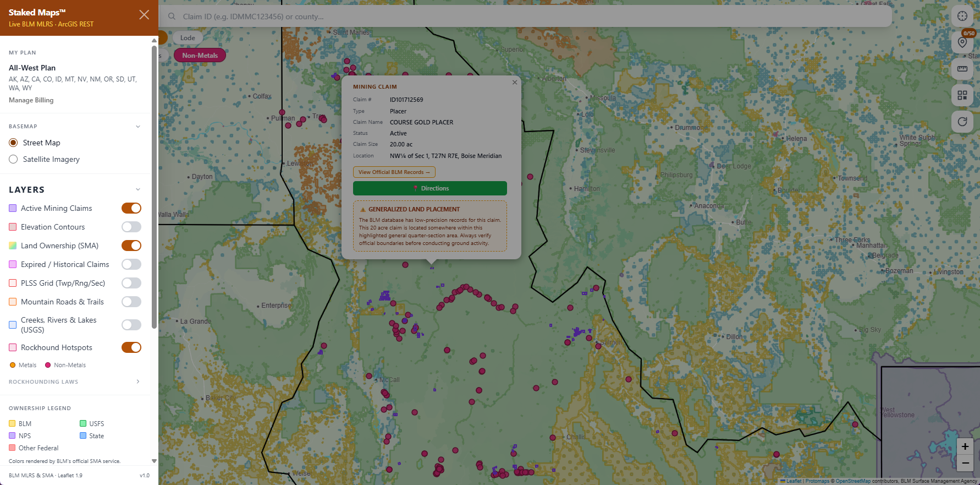Disable the Active Mining Claims toggle

click(x=131, y=208)
